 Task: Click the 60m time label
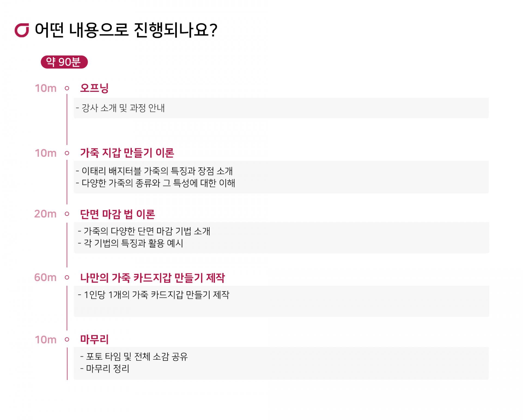click(x=45, y=277)
